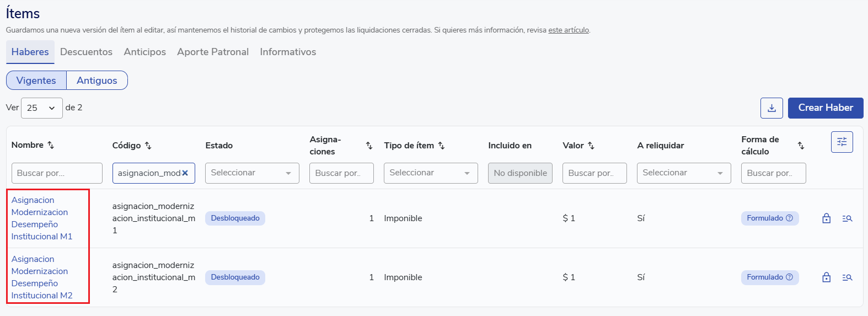Click the Crear Haber button

coord(825,108)
